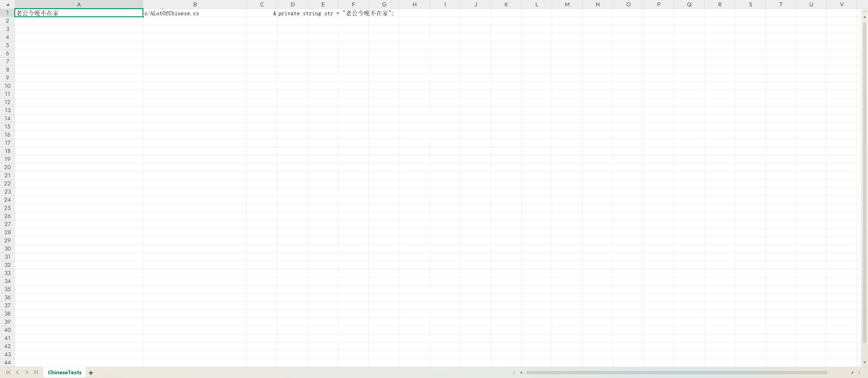The image size is (868, 378).
Task: Open the ChineseTexts sheet tab
Action: point(64,372)
